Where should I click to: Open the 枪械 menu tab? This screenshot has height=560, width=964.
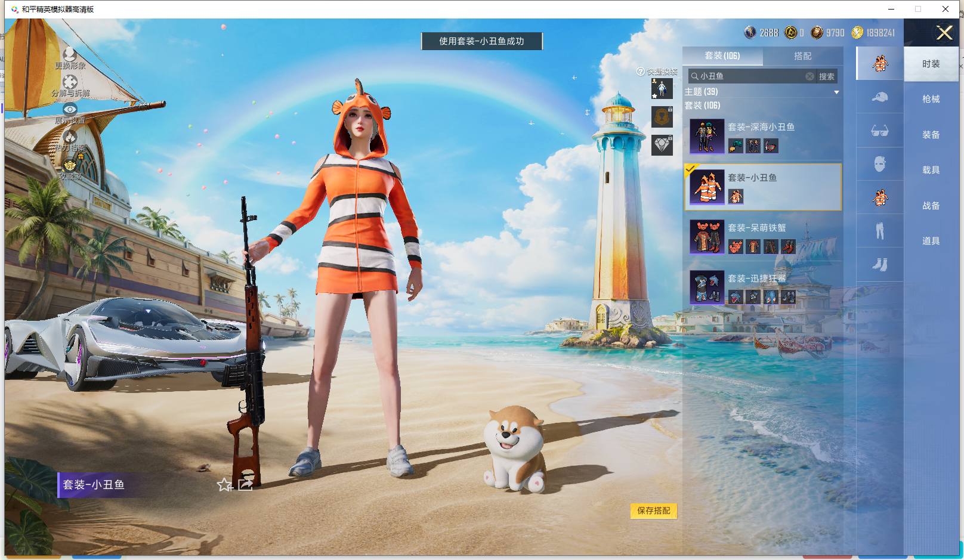pyautogui.click(x=931, y=99)
